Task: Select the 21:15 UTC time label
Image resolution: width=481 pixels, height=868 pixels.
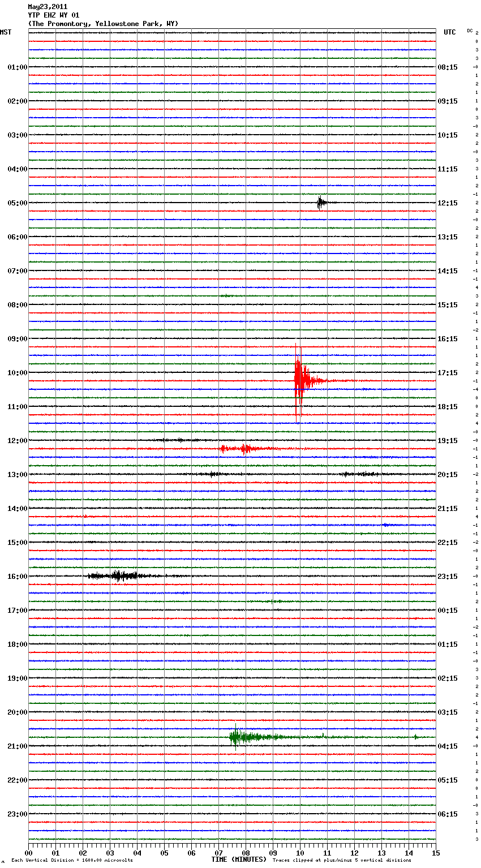Action: (x=448, y=509)
